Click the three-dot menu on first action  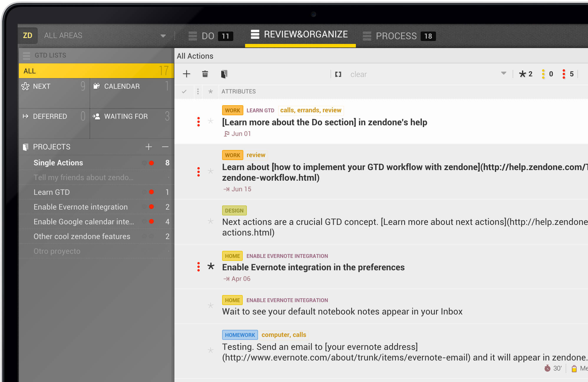point(199,122)
